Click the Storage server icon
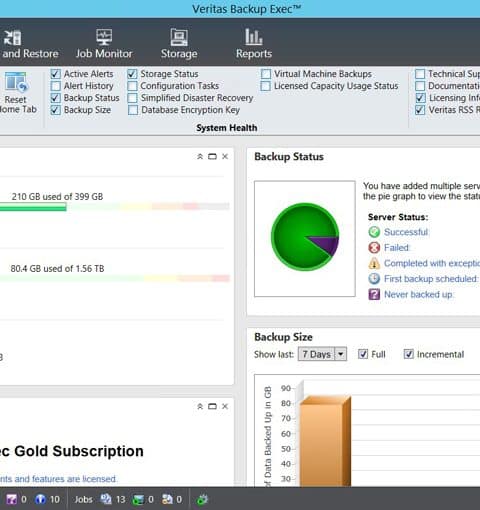 (x=179, y=37)
